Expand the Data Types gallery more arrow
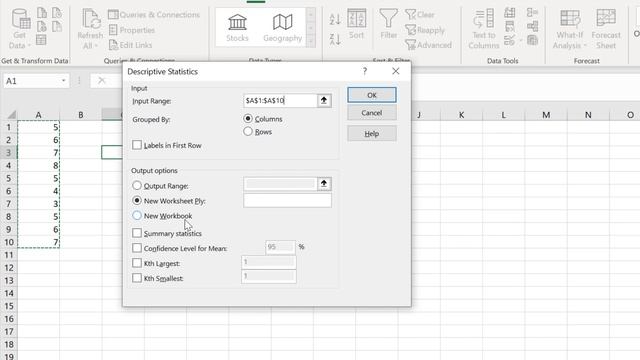Viewport: 640px width, 360px height. (311, 42)
